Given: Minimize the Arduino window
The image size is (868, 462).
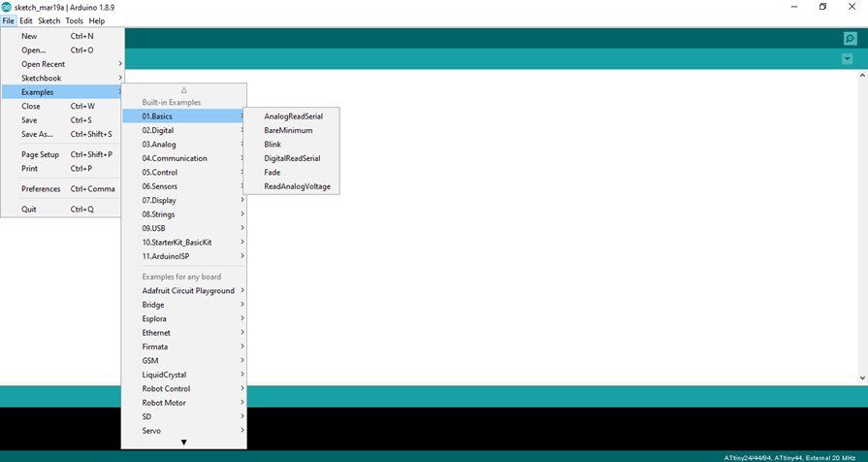Looking at the screenshot, I should [x=794, y=7].
